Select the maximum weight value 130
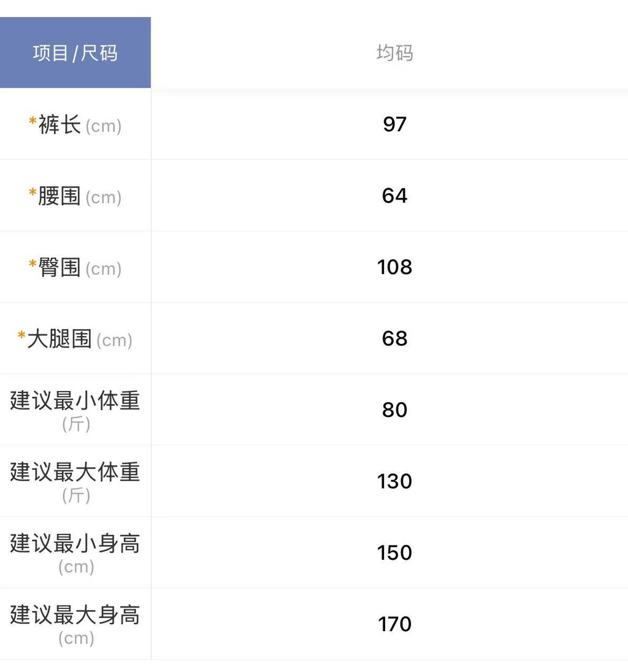Viewport: 628px width, 672px height. [394, 481]
